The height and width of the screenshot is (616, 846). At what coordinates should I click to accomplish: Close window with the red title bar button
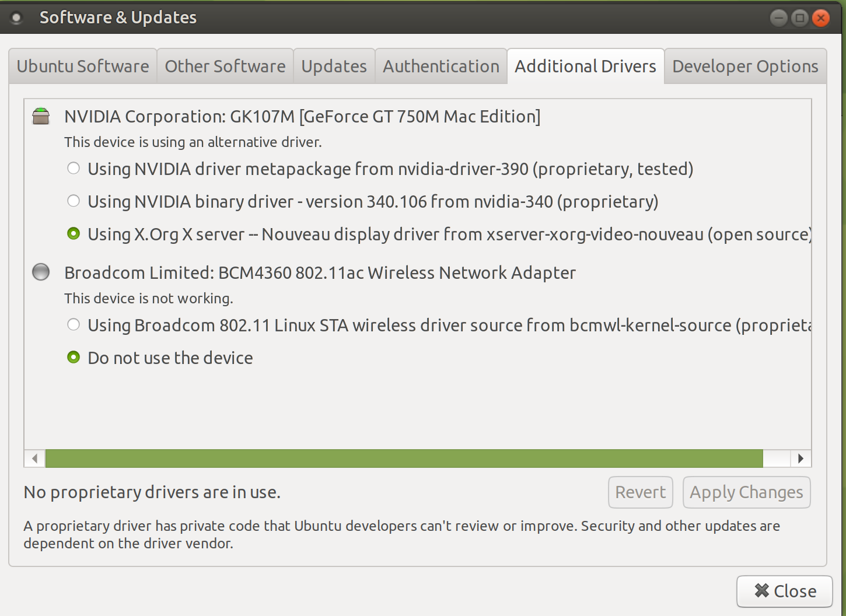[x=820, y=18]
